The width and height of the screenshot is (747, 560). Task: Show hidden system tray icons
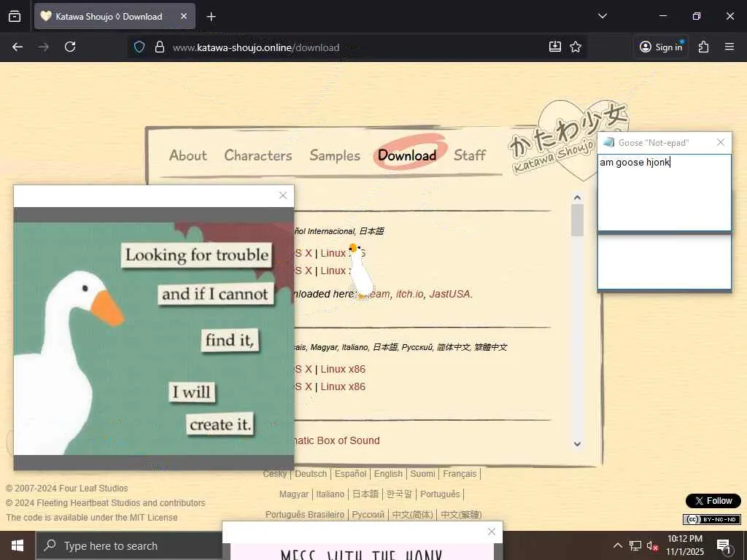pyautogui.click(x=617, y=545)
